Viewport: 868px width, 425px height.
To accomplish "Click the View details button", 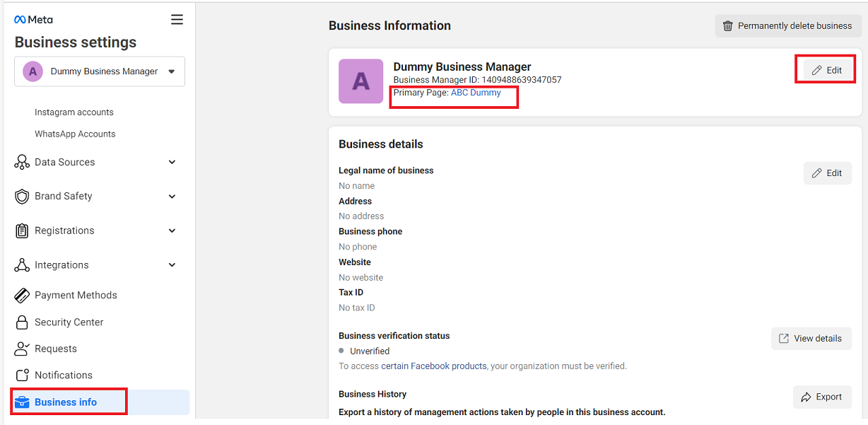I will coord(811,339).
